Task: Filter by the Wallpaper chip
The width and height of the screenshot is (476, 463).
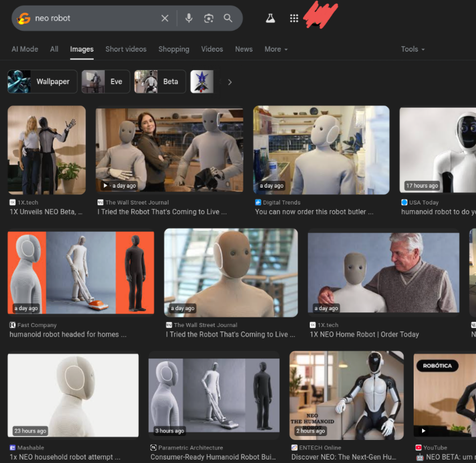Action: pyautogui.click(x=43, y=81)
